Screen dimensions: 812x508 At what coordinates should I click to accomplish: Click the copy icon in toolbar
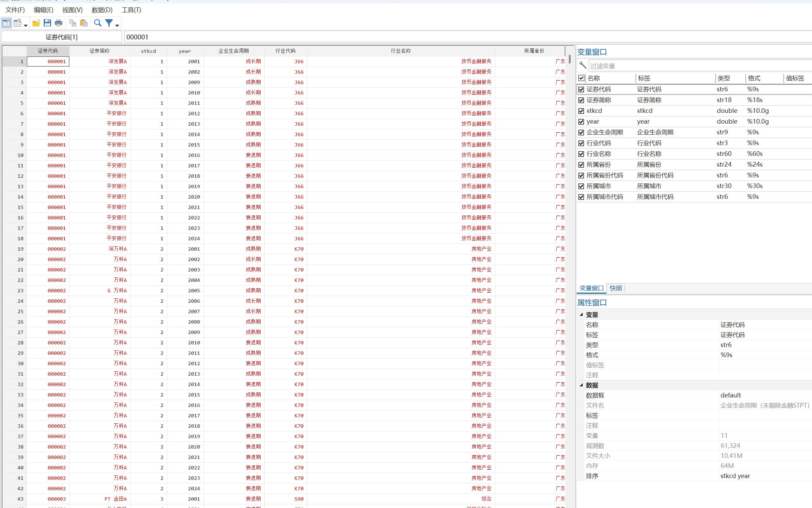[x=72, y=23]
